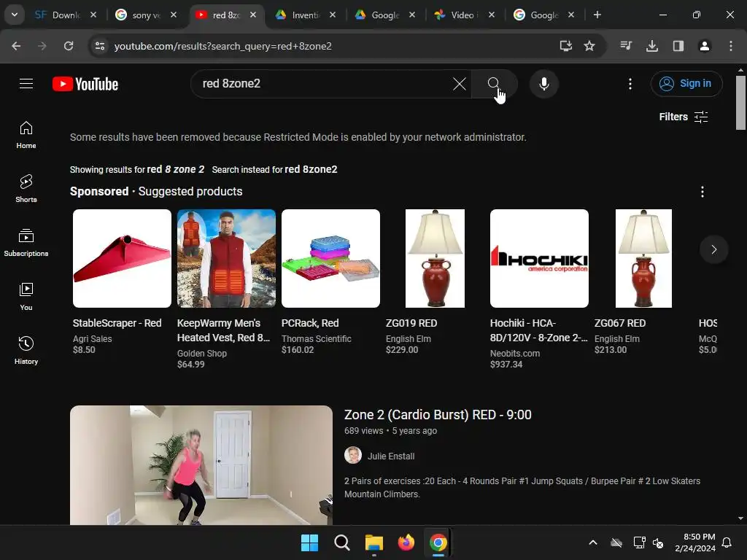Click 'Neobits.com' seller text

[x=515, y=354]
